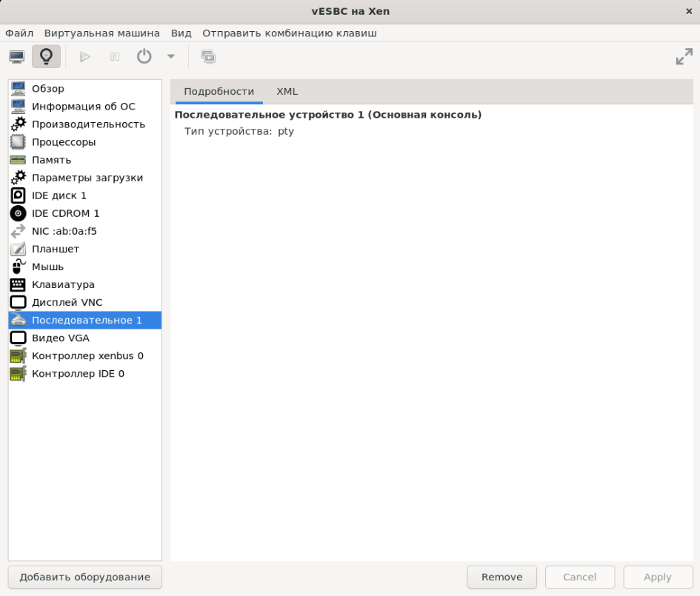Select IDE диск 1 entry
Image resolution: width=700 pixels, height=596 pixels.
[x=85, y=196]
